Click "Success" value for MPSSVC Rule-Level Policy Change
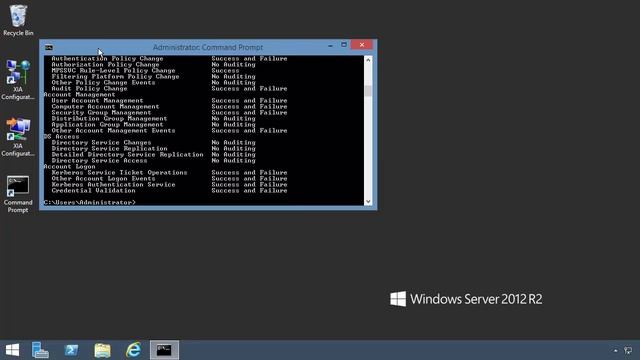640x360 pixels. click(225, 71)
